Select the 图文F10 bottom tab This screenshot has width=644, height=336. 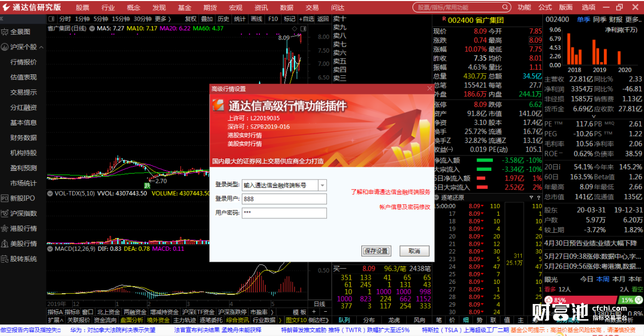click(x=296, y=320)
